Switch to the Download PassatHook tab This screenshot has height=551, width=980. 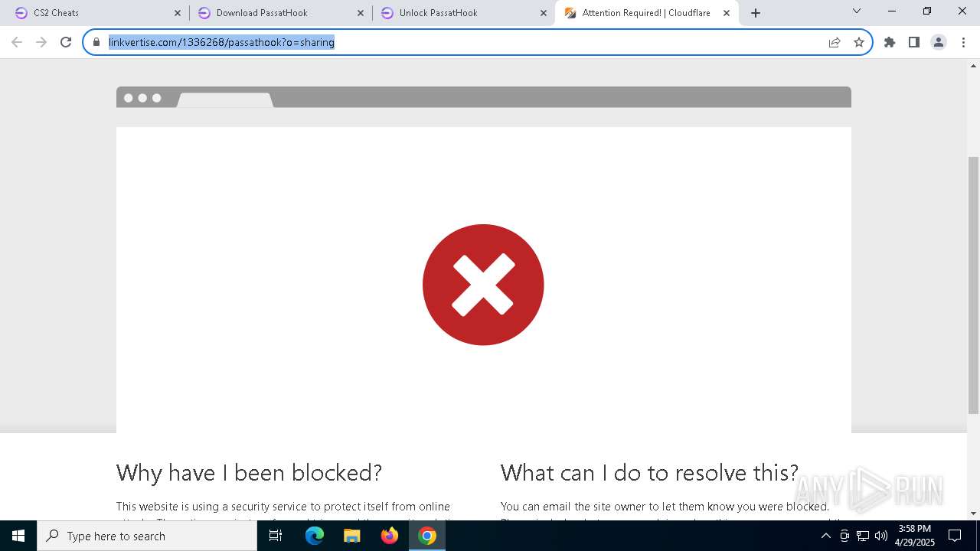[278, 13]
